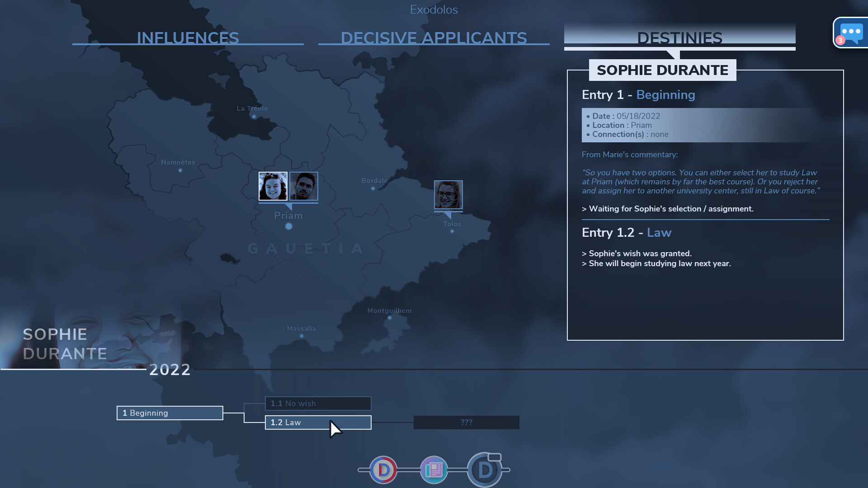Click the Priam city marker on the map
The height and width of the screenshot is (488, 868).
pos(288,226)
